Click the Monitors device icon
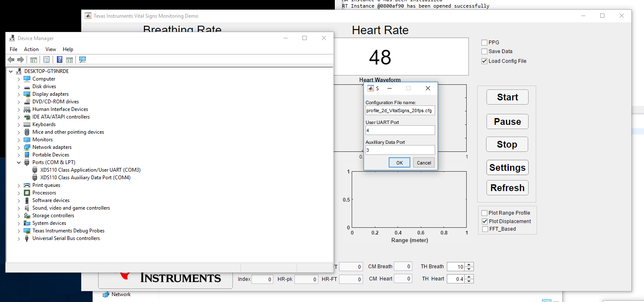The width and height of the screenshot is (644, 302). pos(27,140)
